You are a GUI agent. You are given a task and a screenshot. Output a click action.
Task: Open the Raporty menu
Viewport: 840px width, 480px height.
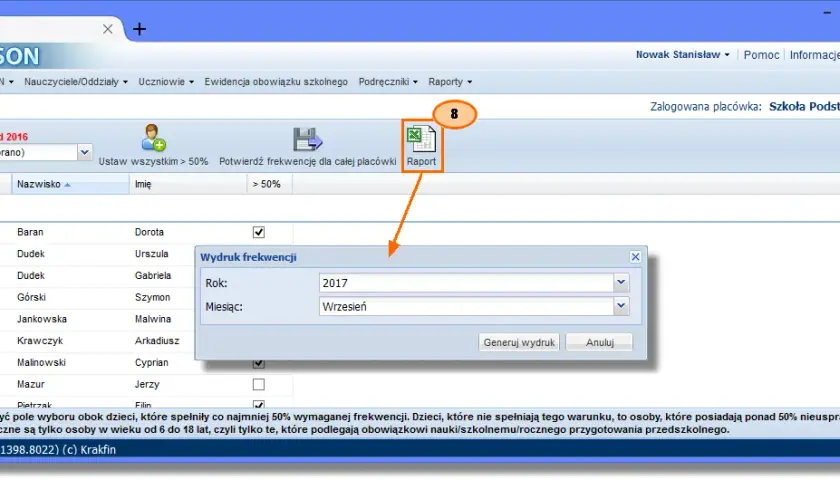click(x=450, y=82)
